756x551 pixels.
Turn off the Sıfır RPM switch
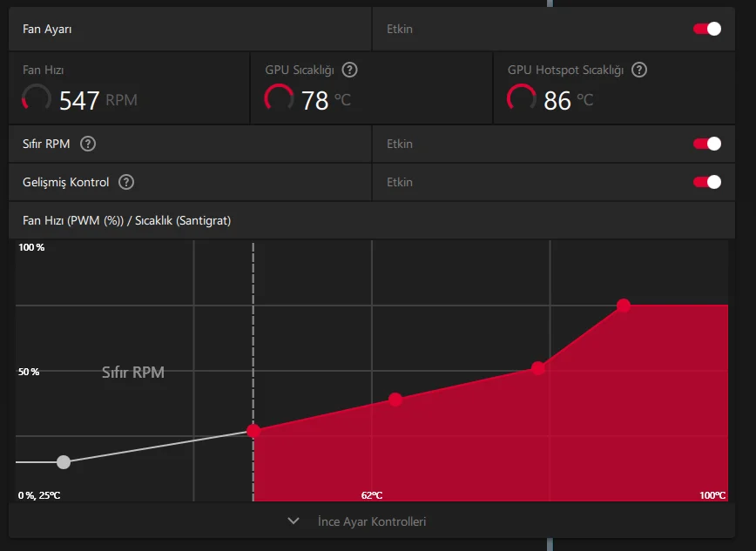[x=707, y=144]
